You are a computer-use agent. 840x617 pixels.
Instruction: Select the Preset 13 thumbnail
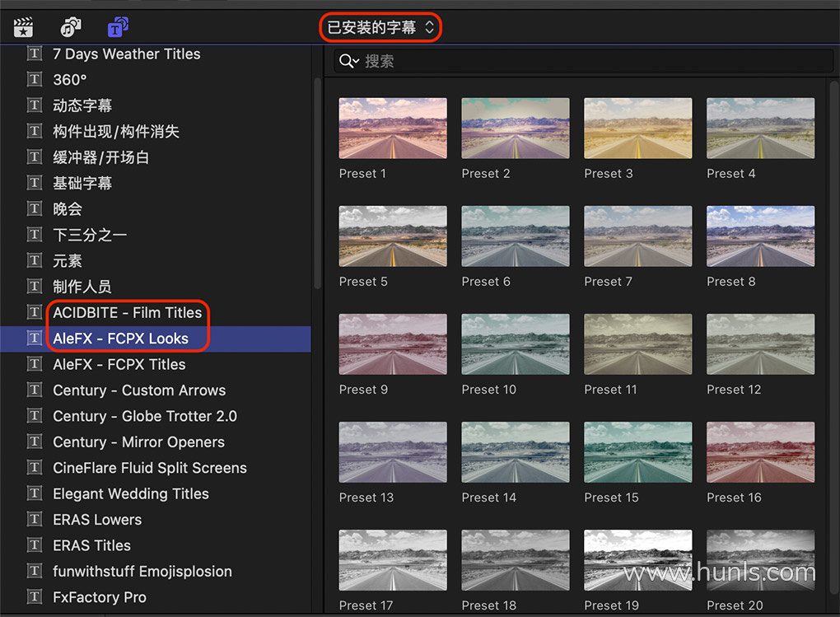(x=393, y=452)
